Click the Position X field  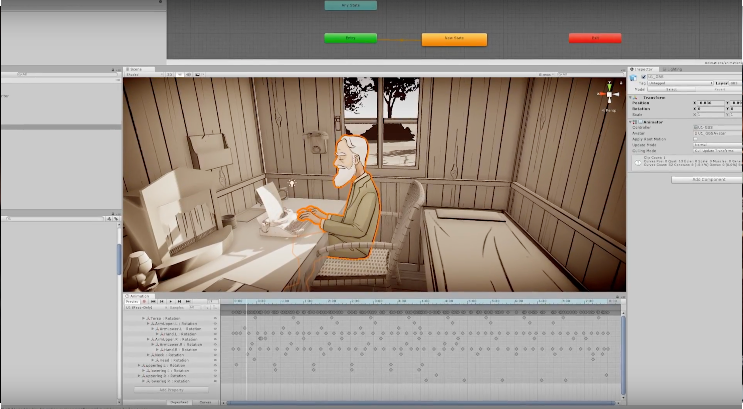click(x=710, y=103)
